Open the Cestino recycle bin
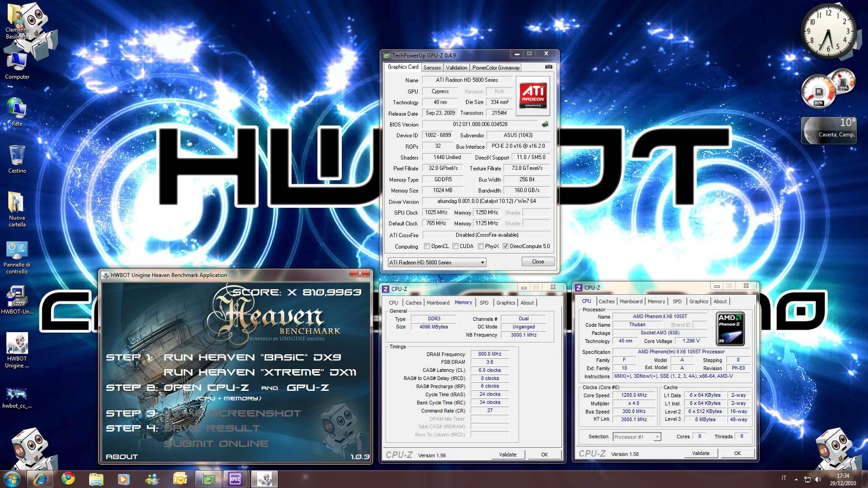Screen dimensions: 868x488 coord(17,159)
